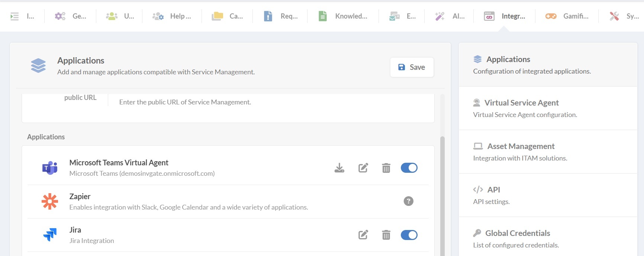This screenshot has height=256, width=644.
Task: Click the Save button
Action: (x=412, y=67)
